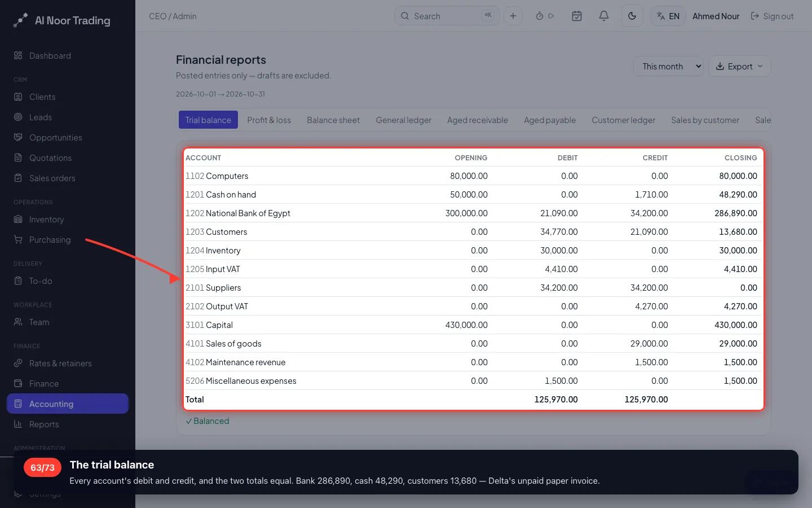Expand the Export menu
This screenshot has height=508, width=812.
pyautogui.click(x=739, y=66)
